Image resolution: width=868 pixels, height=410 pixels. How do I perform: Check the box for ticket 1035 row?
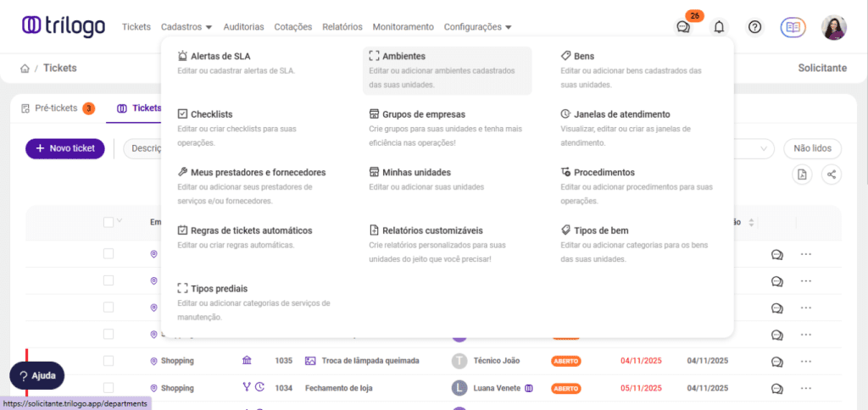coord(108,361)
